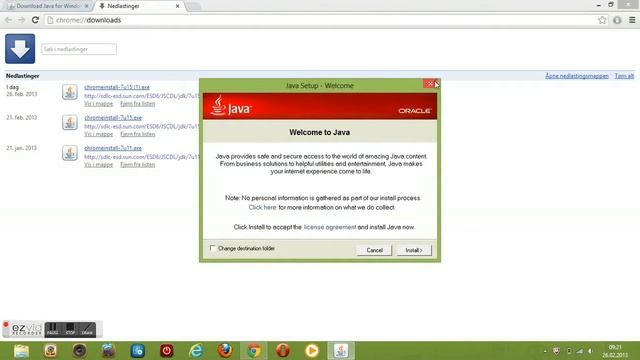This screenshot has height=360, width=640.
Task: Click the blue Downloads arrow icon
Action: [x=20, y=49]
